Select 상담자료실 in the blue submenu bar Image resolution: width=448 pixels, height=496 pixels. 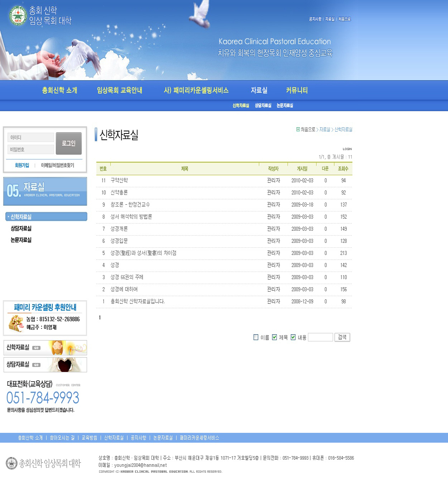click(x=263, y=106)
